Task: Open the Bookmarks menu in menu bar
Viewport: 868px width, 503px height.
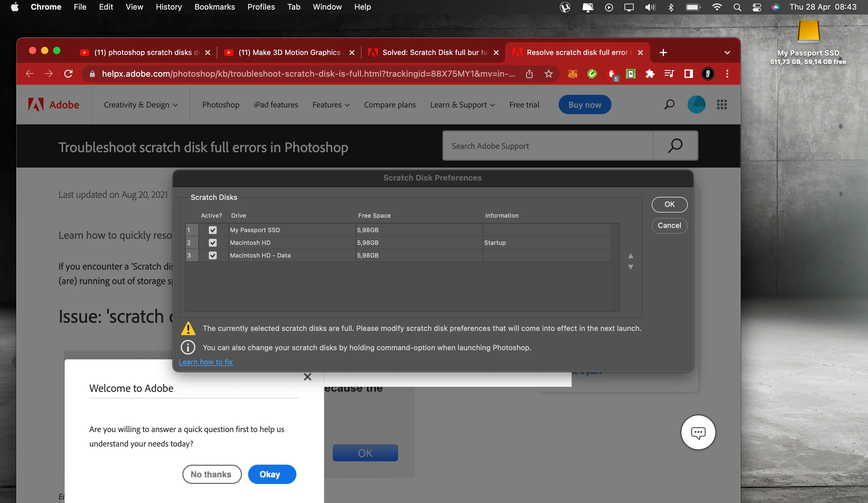Action: (214, 7)
